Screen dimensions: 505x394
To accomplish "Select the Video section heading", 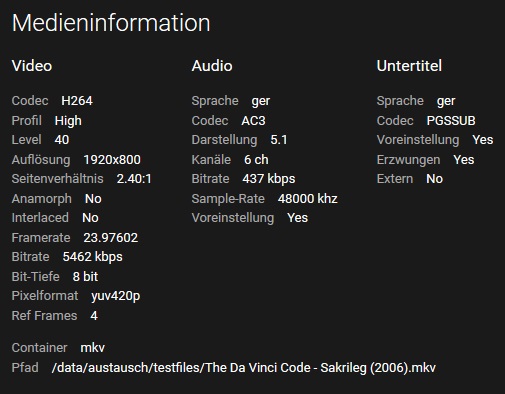I will [x=32, y=66].
